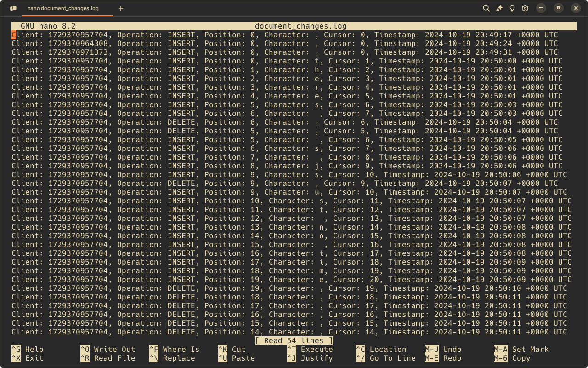This screenshot has height=368, width=588.
Task: Click the line 'Character: m, Cursor: 19'
Action: (x=292, y=271)
